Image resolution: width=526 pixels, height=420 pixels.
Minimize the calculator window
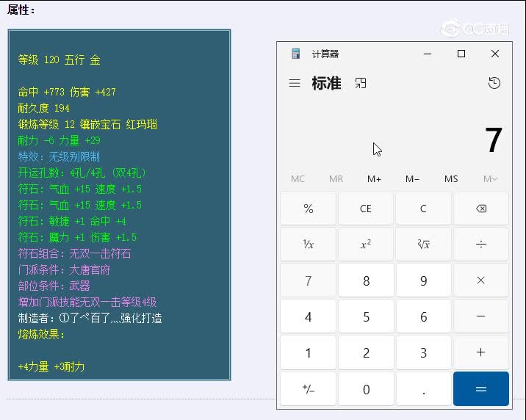(x=428, y=54)
